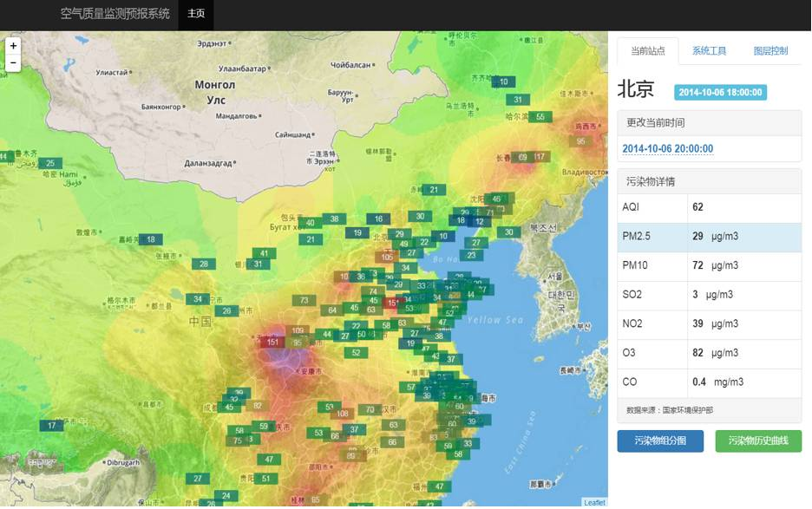Click station marker 12 near 沈阳
The height and width of the screenshot is (509, 812).
(479, 222)
